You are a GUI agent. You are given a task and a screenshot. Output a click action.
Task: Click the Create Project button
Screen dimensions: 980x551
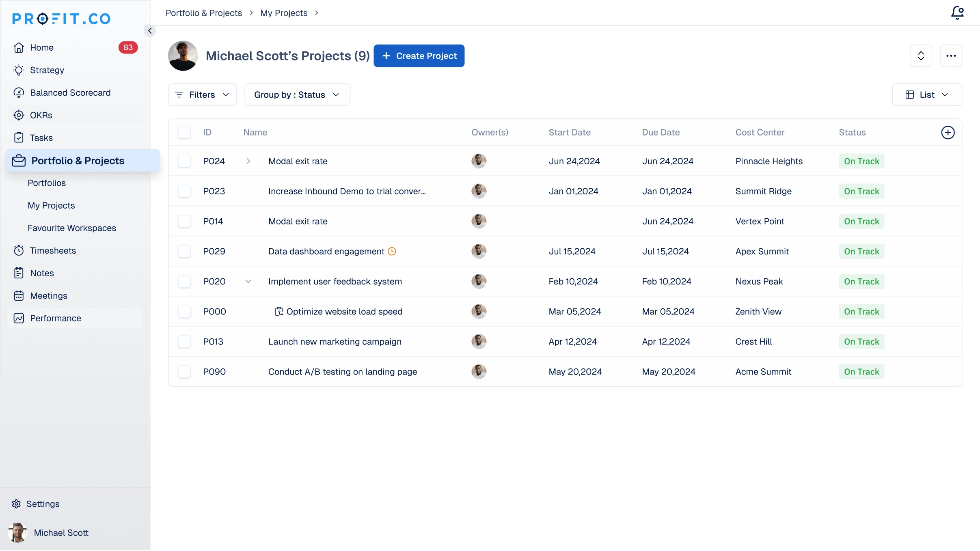point(419,56)
